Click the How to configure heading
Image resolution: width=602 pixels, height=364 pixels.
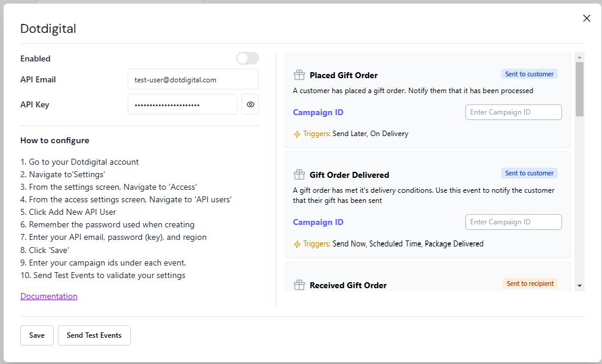pyautogui.click(x=54, y=141)
